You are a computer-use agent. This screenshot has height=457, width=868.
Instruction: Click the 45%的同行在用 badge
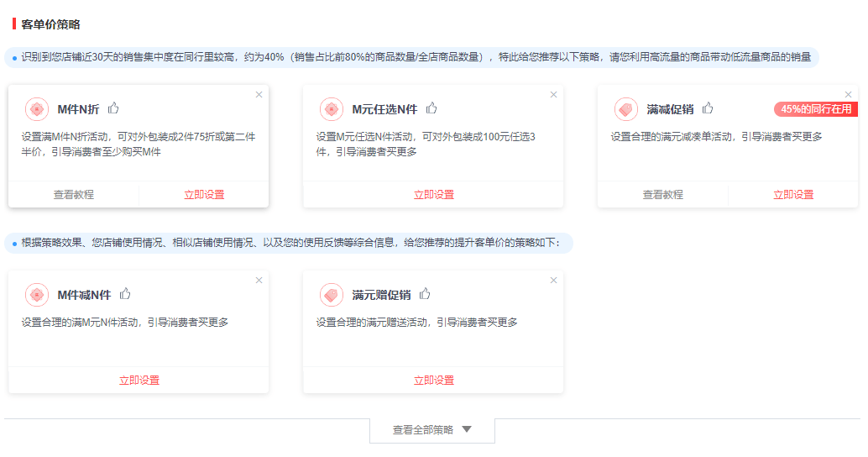coord(815,109)
